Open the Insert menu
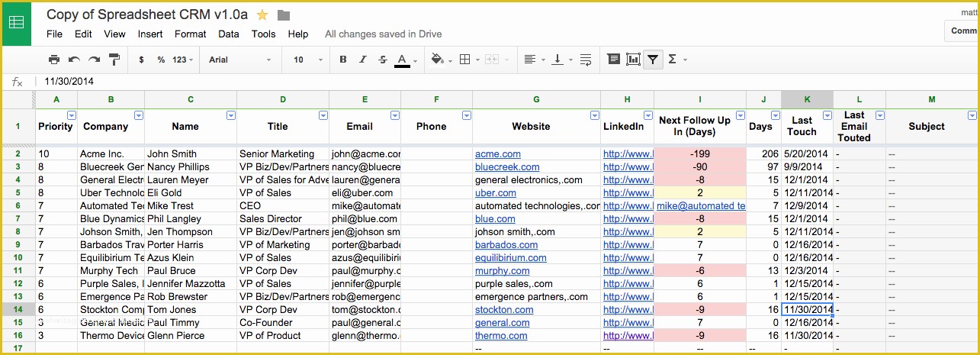The image size is (980, 355). 150,34
